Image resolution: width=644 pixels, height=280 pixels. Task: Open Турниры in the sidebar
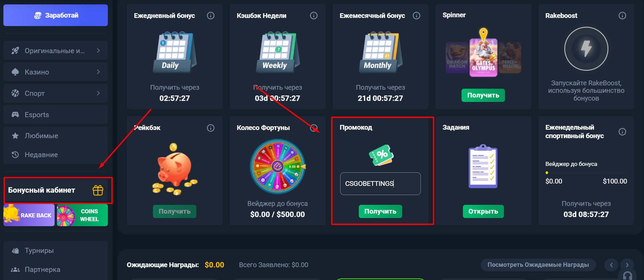coord(56,251)
